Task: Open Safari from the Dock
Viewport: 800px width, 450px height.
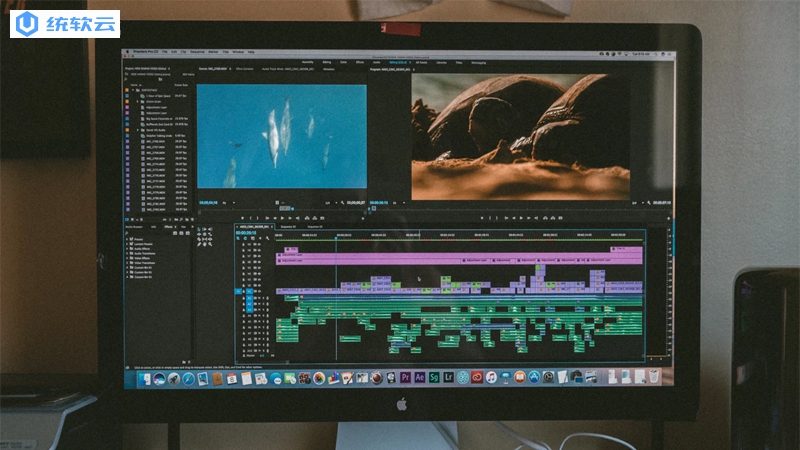Action: 188,379
